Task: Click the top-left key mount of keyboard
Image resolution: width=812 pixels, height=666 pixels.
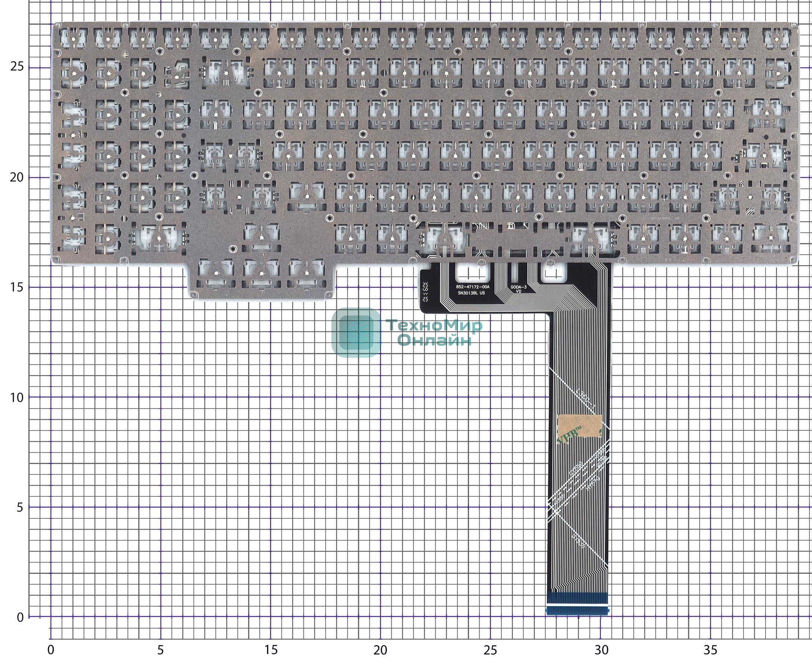Action: pos(73,38)
